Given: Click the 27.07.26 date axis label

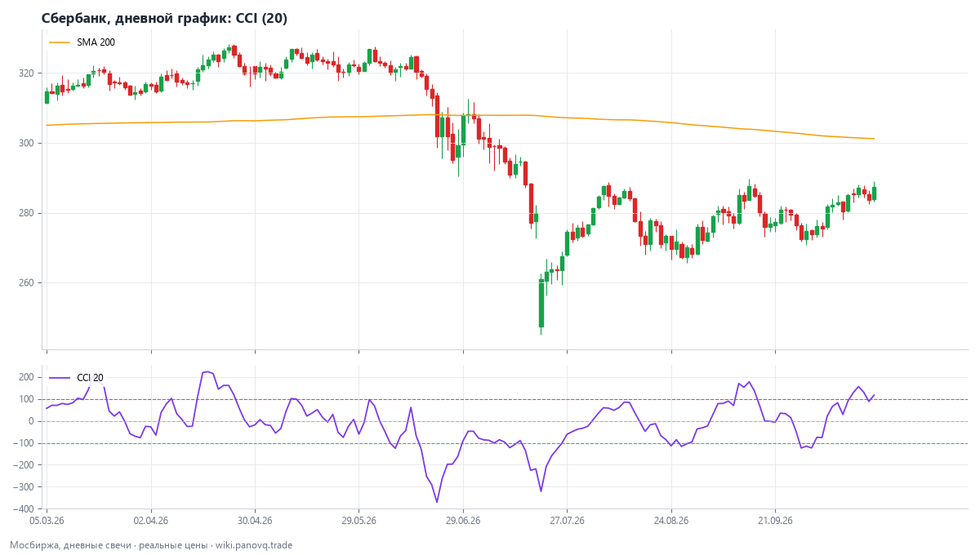Looking at the screenshot, I should [x=568, y=520].
